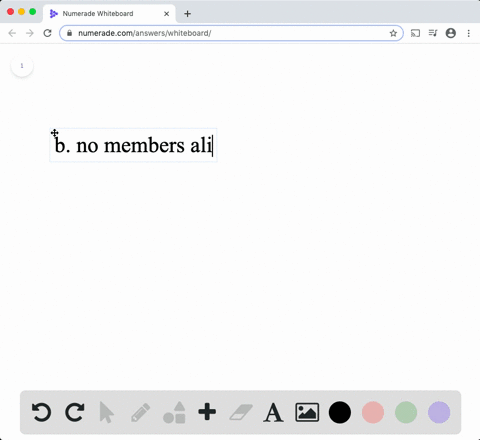The height and width of the screenshot is (440, 480).
Task: Click the redo arrow in the toolbar
Action: pyautogui.click(x=74, y=412)
